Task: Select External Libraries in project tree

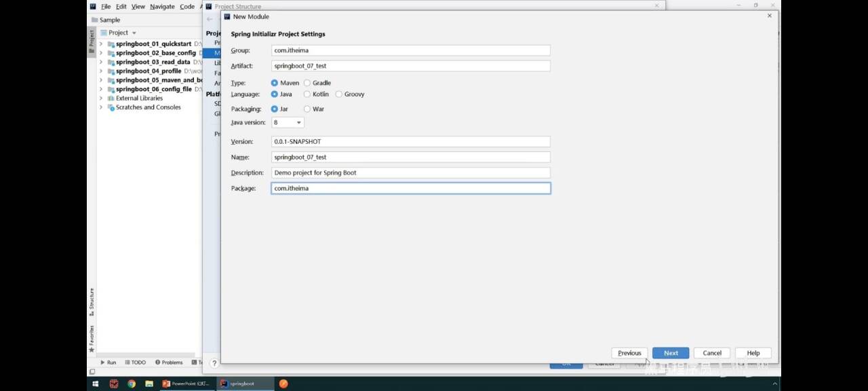Action: [x=139, y=98]
